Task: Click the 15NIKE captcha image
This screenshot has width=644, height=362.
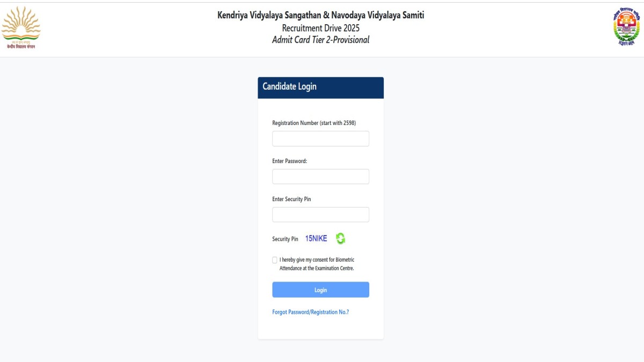Action: point(316,239)
